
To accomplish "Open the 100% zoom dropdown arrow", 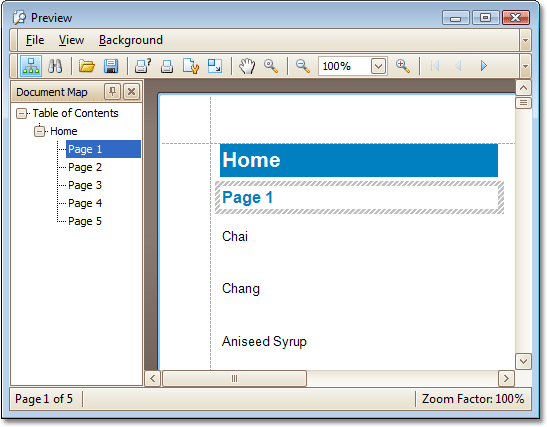I will 379,66.
